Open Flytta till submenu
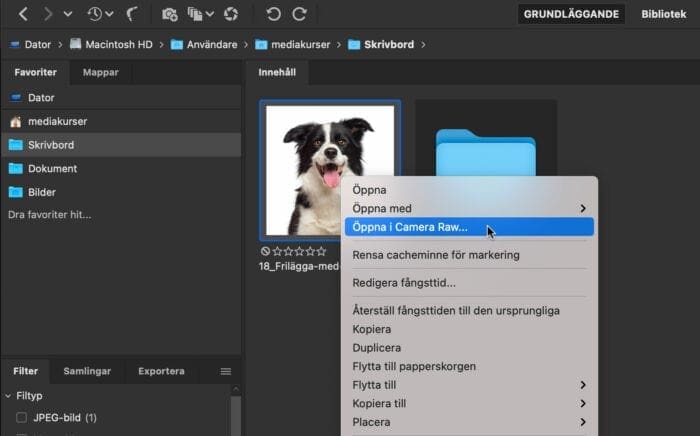This screenshot has height=436, width=700. pyautogui.click(x=469, y=385)
